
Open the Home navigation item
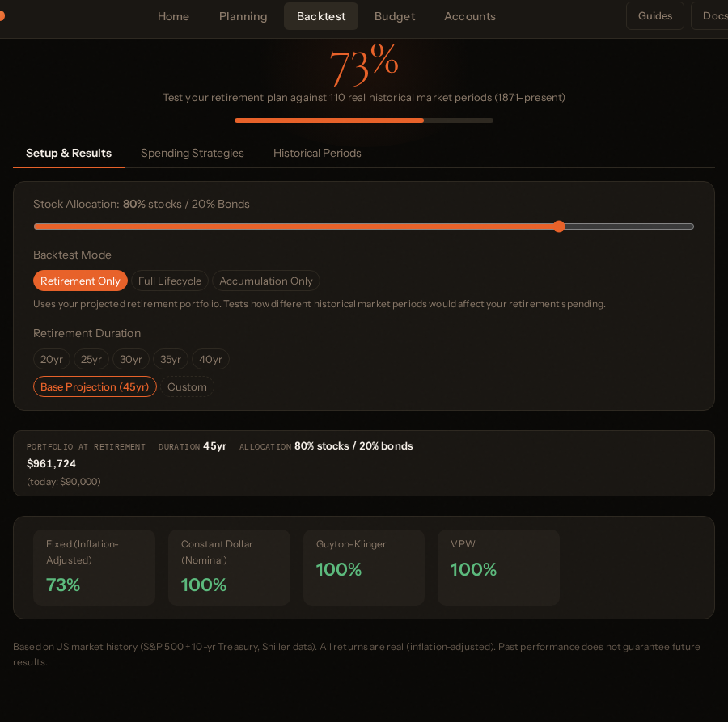tap(173, 16)
